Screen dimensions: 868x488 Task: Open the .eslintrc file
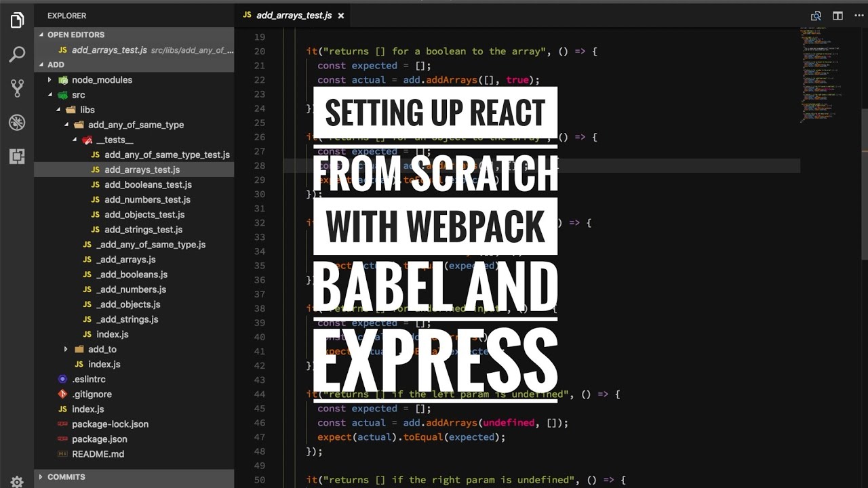point(134,379)
